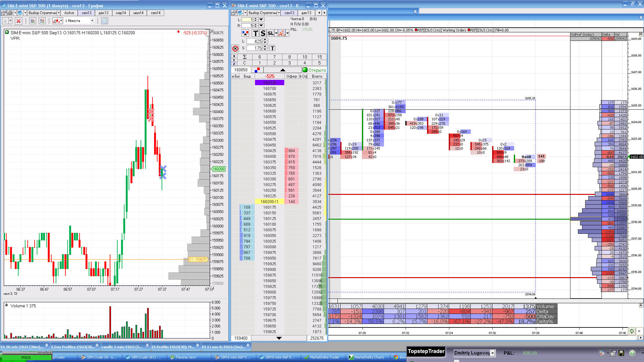Viewport: 644px width, 362px height.
Task: Select the pointer cursor tool in chart toolbar
Action: 5,21
